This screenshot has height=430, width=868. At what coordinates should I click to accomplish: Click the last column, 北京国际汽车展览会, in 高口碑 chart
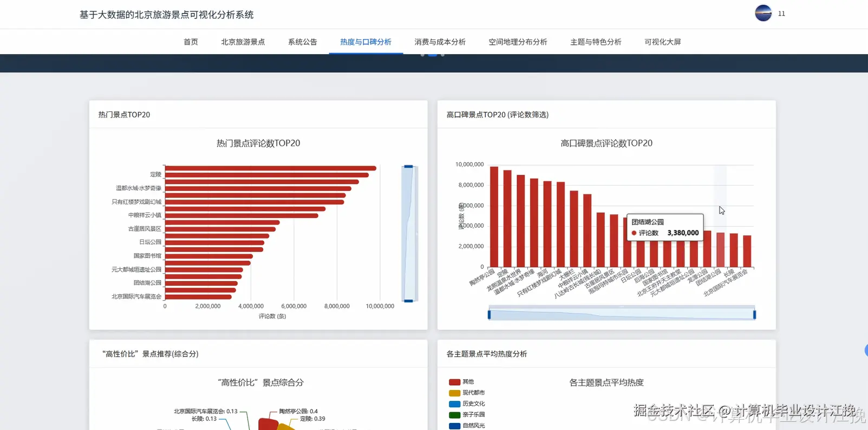tap(747, 252)
